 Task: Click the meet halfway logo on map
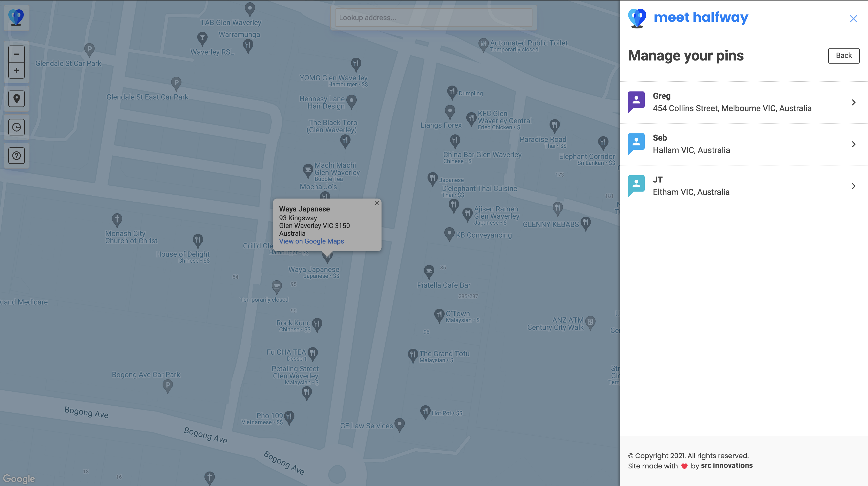coord(16,18)
